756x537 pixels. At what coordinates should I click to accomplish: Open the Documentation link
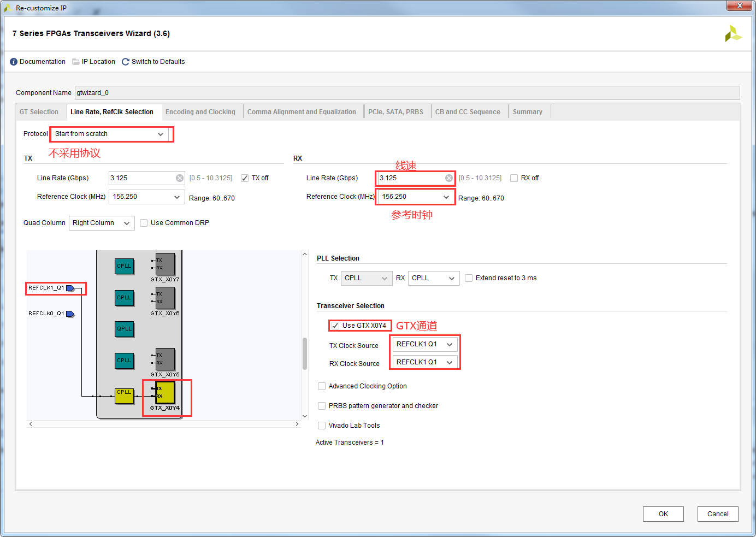coord(43,62)
